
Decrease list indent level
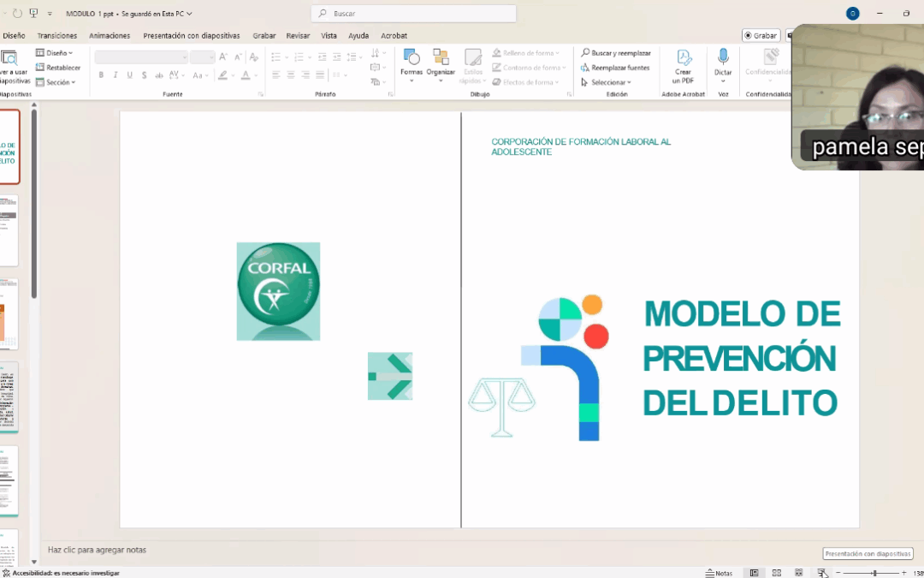click(322, 57)
